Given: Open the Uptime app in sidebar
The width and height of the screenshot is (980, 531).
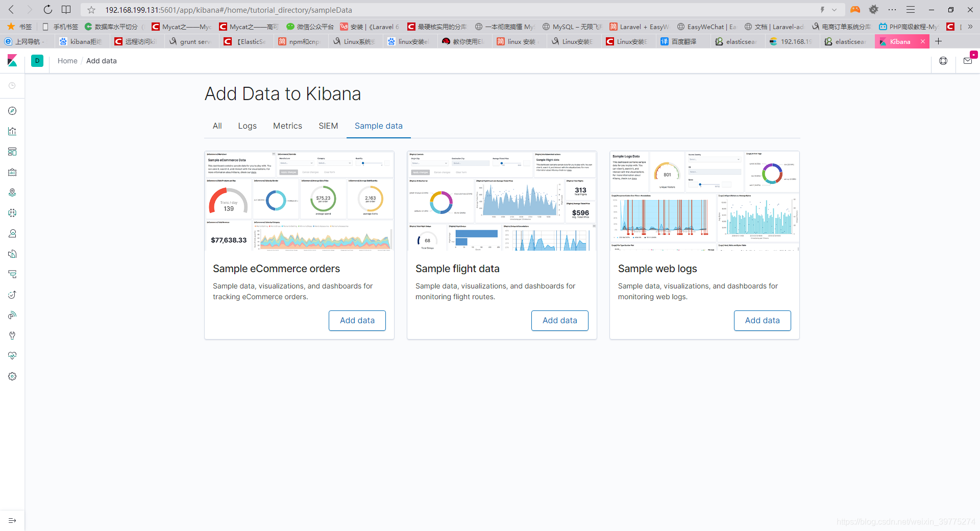Looking at the screenshot, I should coord(12,295).
